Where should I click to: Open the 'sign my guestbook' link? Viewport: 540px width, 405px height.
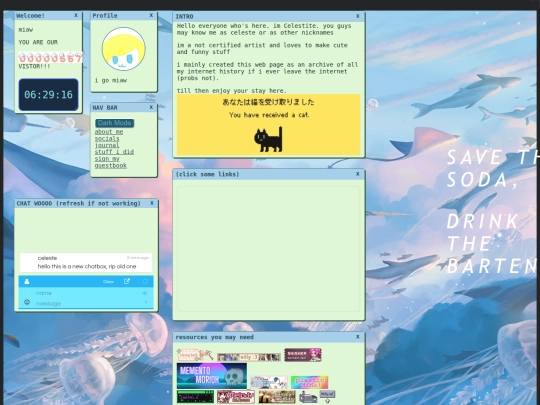point(111,162)
